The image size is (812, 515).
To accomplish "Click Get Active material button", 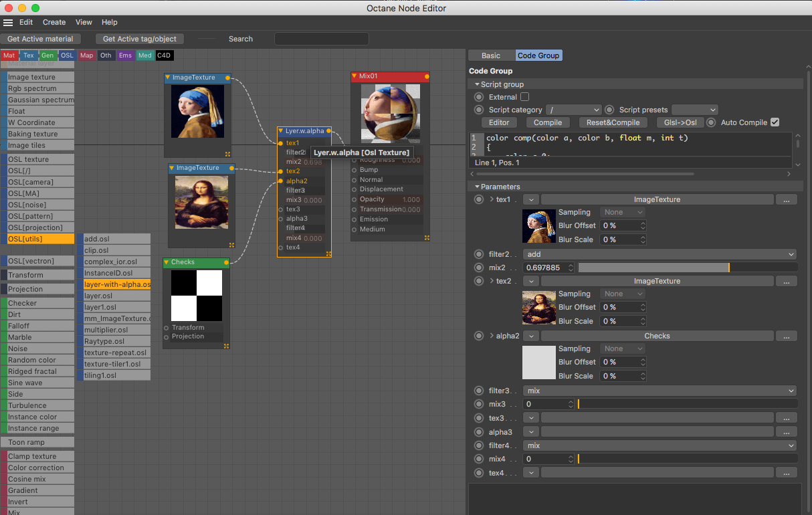I will click(41, 39).
